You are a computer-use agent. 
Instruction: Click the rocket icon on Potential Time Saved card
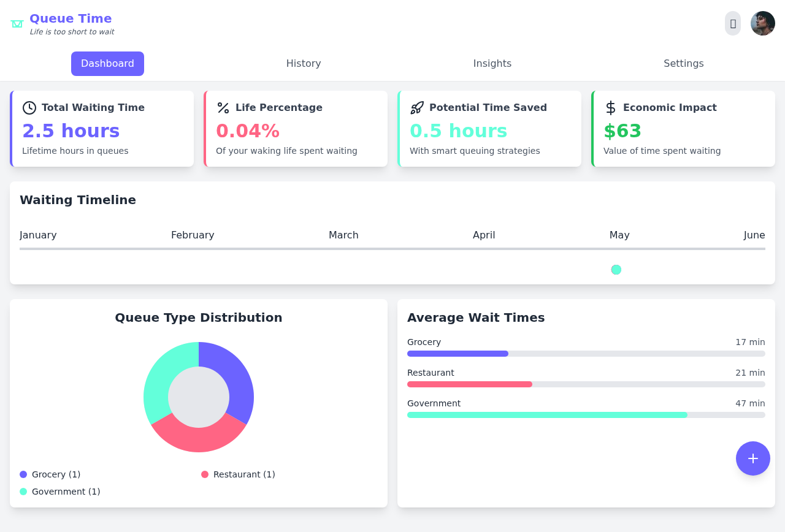416,107
